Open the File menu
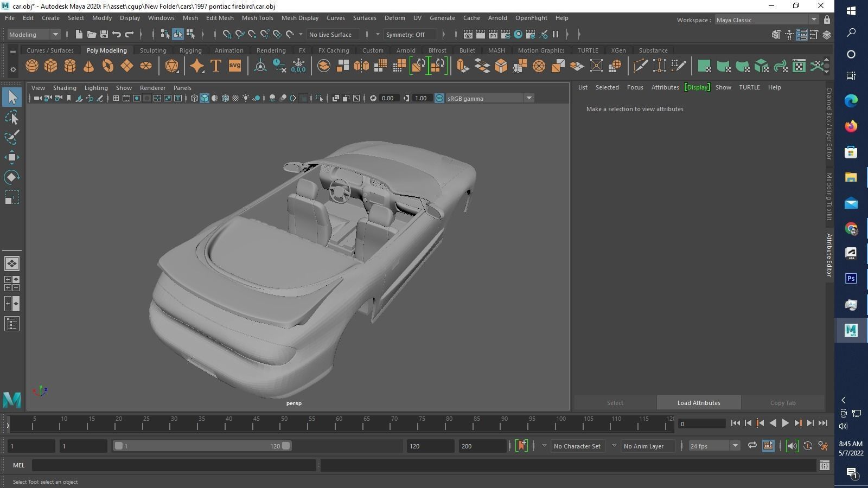This screenshot has height=488, width=868. 10,18
